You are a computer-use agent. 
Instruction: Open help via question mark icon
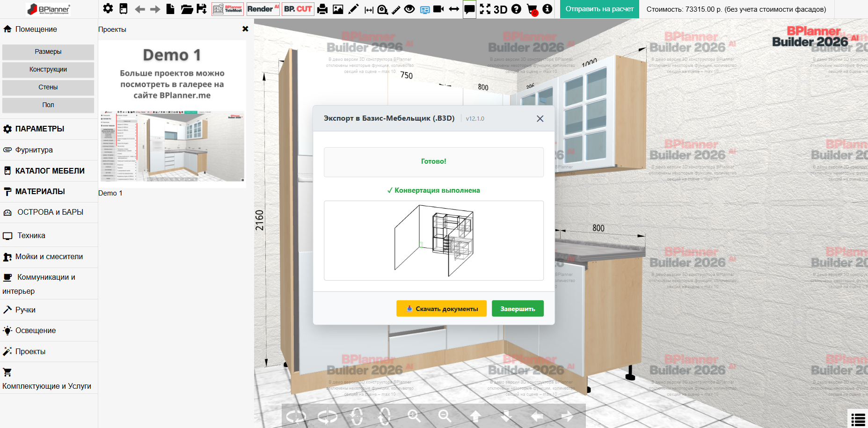click(516, 9)
